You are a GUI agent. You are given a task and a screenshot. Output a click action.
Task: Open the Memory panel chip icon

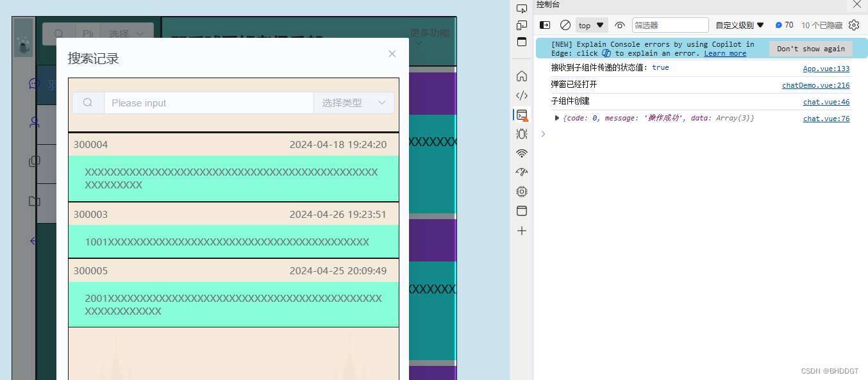tap(521, 191)
